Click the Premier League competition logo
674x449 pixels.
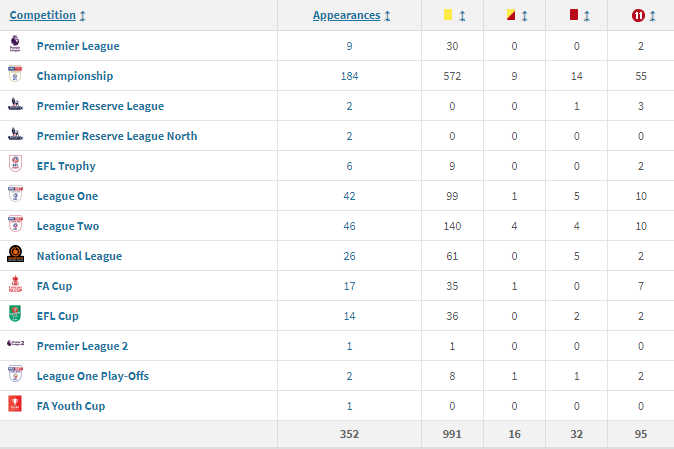point(15,45)
